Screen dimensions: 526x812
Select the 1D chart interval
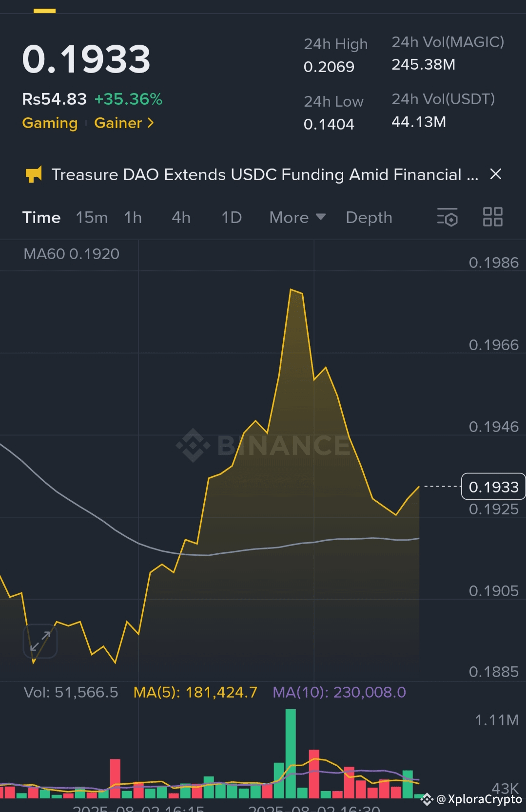pyautogui.click(x=232, y=217)
